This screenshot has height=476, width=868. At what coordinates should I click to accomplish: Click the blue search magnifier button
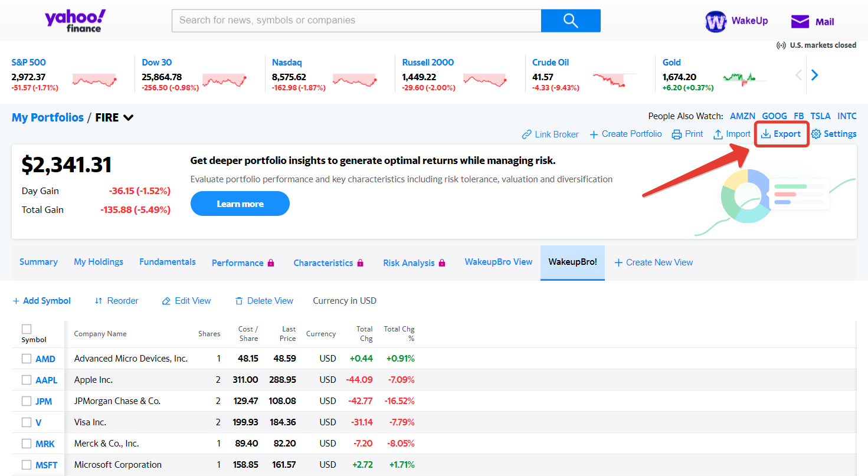(x=571, y=21)
